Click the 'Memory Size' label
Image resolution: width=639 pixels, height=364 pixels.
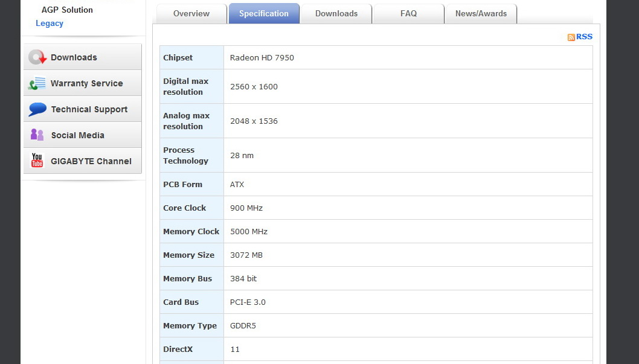(188, 255)
